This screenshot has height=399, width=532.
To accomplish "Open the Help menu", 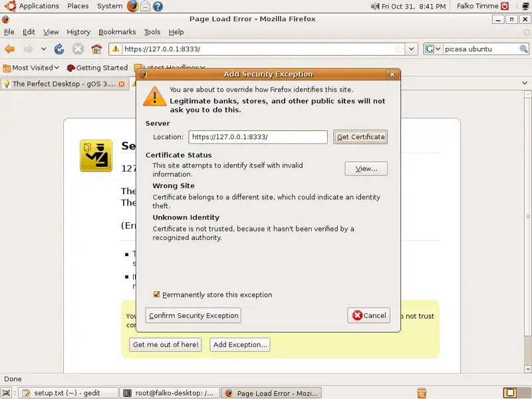I will pyautogui.click(x=176, y=32).
